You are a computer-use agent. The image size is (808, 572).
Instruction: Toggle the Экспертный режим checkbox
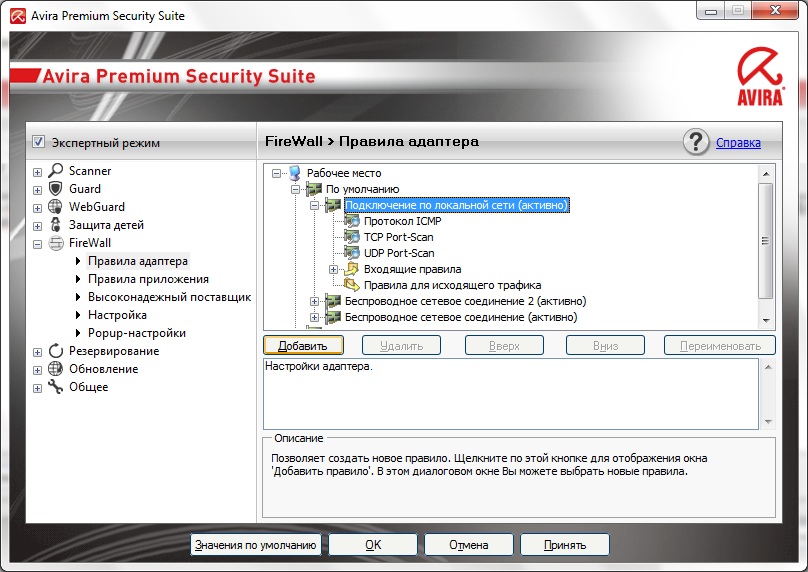38,141
